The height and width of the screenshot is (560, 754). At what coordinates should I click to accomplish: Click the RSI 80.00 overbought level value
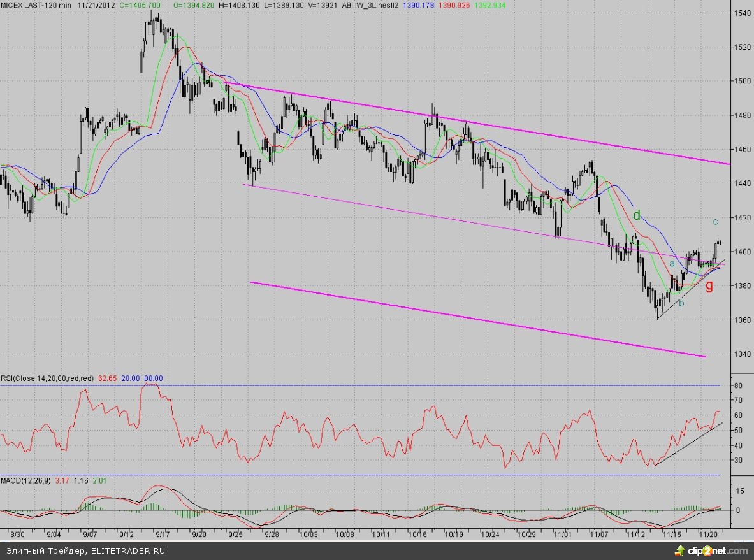tap(154, 378)
